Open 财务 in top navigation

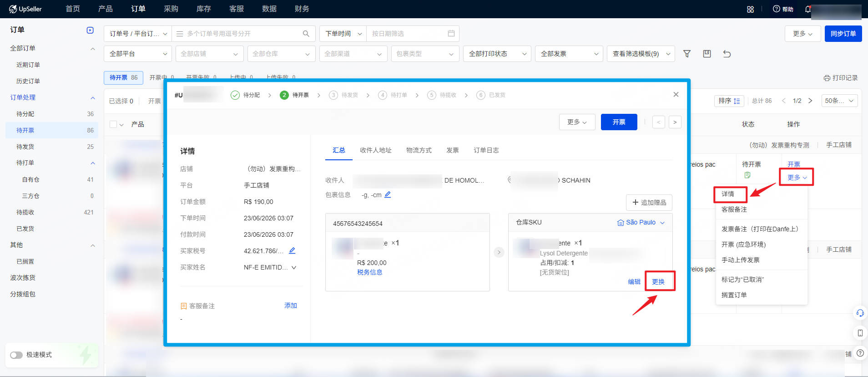[302, 9]
